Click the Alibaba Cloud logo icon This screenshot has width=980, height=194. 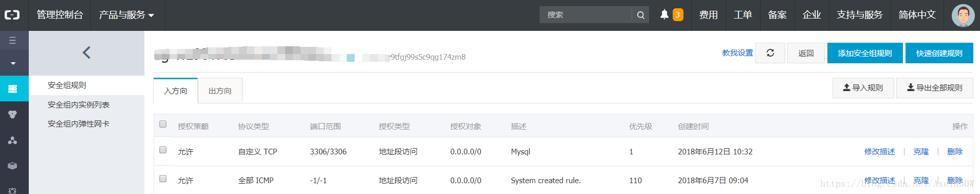coord(12,15)
